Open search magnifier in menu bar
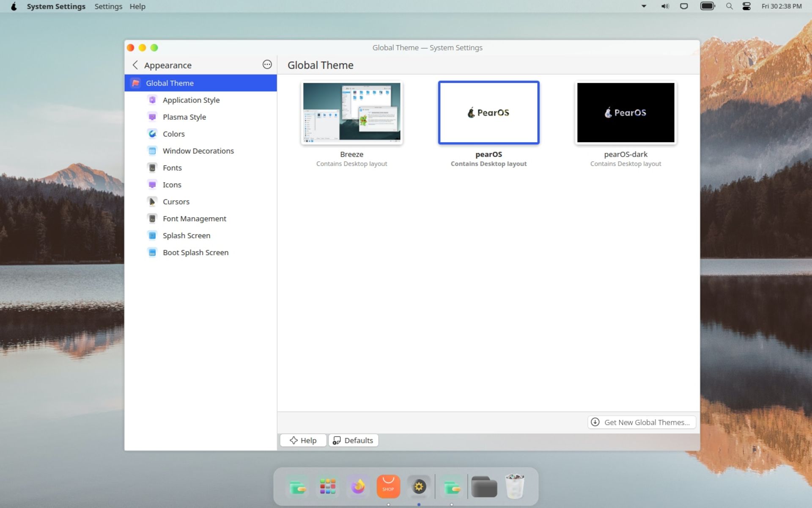Screen dimensions: 812x508 point(729,6)
